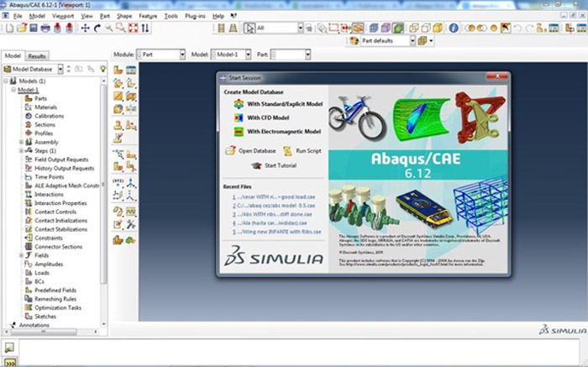Click the blue Query information icon
This screenshot has width=588, height=367.
[x=454, y=28]
